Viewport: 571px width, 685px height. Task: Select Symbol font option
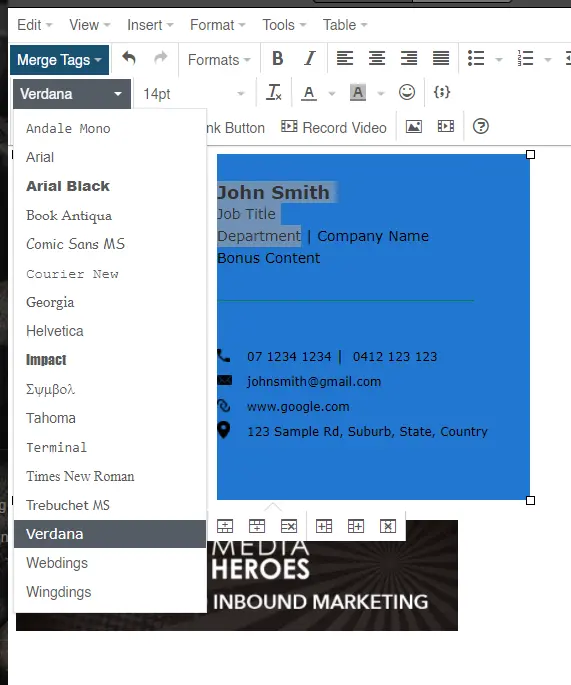110,389
